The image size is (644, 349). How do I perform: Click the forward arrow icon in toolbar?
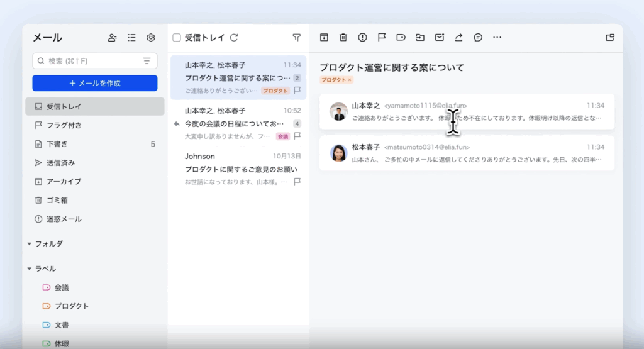click(458, 38)
